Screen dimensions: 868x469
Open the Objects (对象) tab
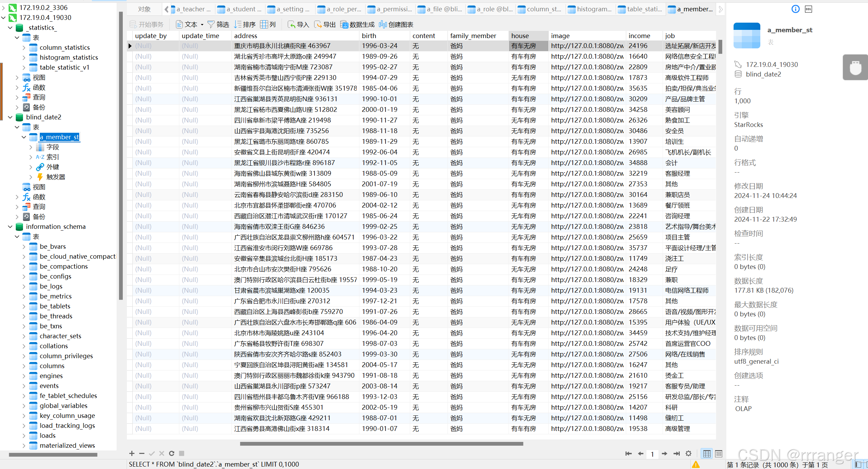point(144,9)
